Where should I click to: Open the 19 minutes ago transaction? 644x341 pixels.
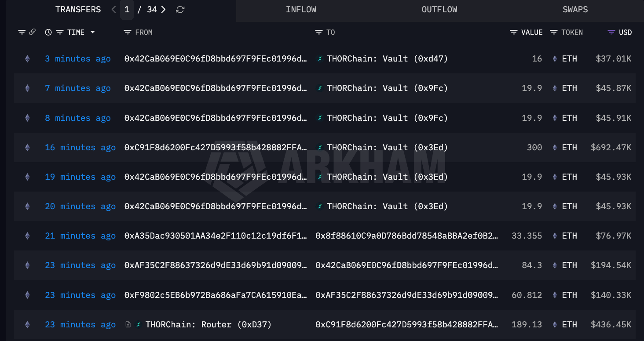click(80, 177)
